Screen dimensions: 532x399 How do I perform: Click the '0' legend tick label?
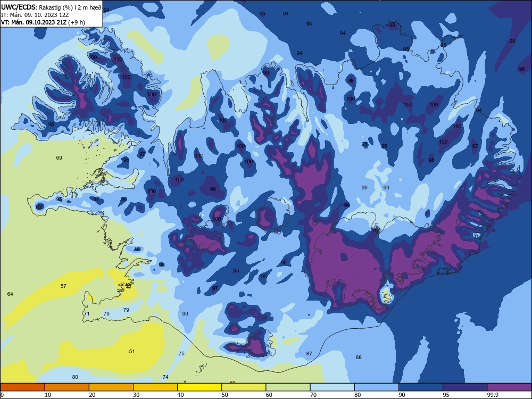(x=2, y=395)
